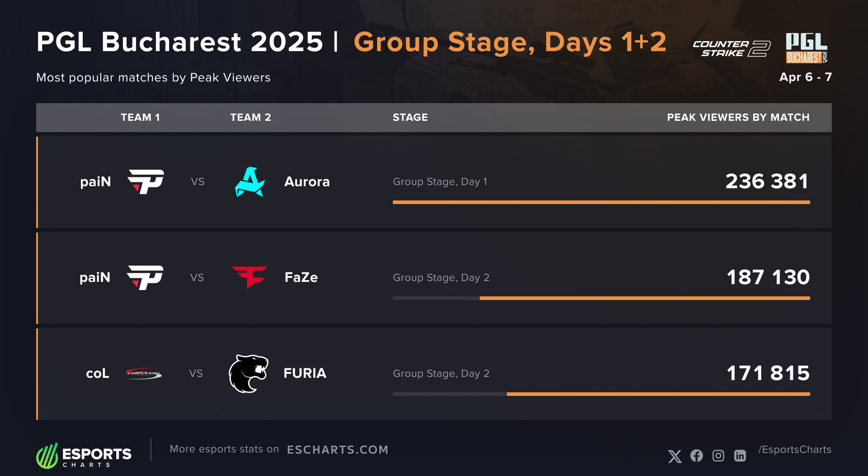Click the coL vs FURIA viewers bar

pyautogui.click(x=658, y=394)
